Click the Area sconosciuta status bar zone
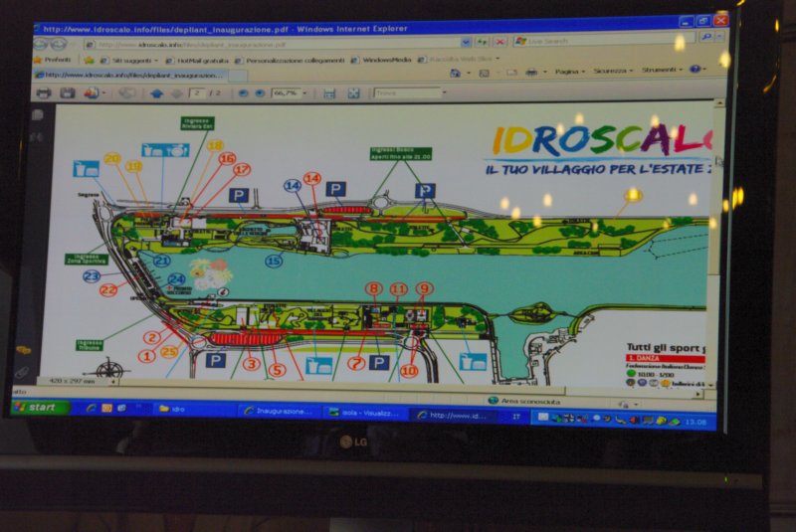Image resolution: width=796 pixels, height=532 pixels. pyautogui.click(x=525, y=401)
